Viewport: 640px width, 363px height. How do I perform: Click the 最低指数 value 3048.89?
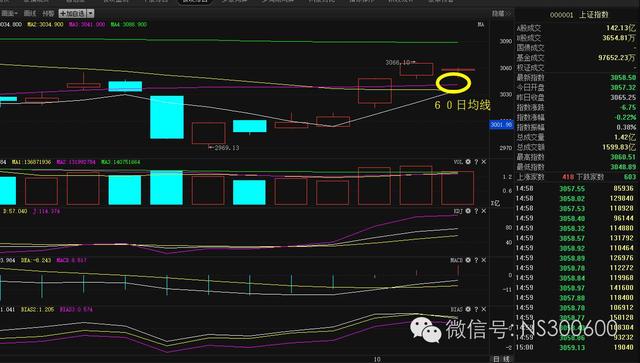click(x=623, y=167)
